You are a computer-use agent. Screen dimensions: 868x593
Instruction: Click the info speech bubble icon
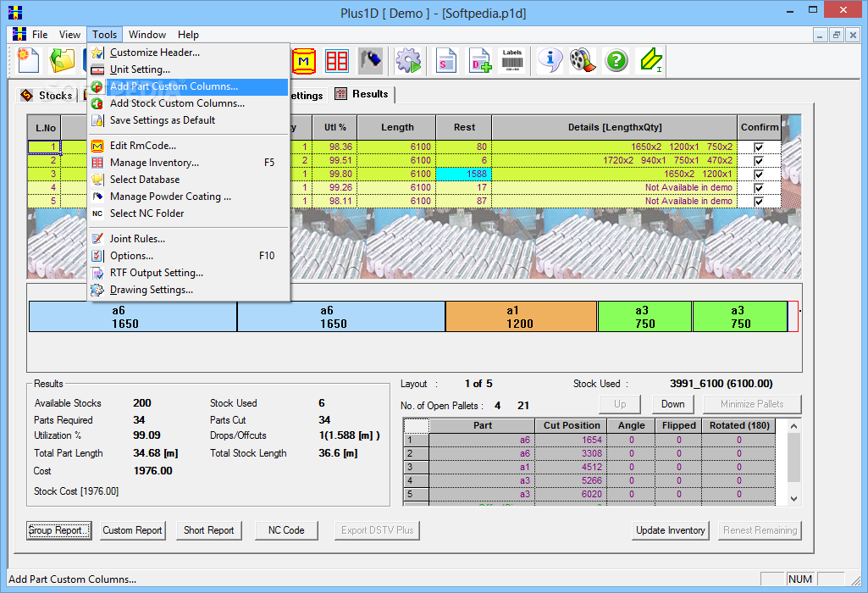(550, 60)
